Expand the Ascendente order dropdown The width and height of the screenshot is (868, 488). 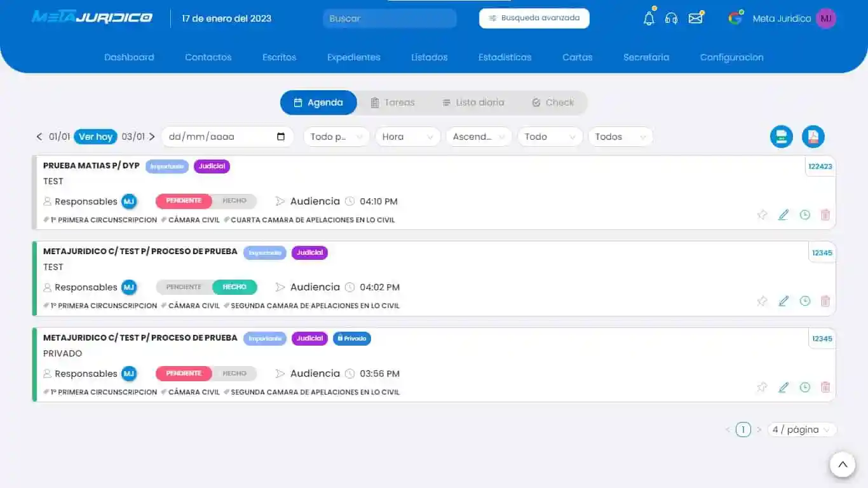click(x=478, y=136)
